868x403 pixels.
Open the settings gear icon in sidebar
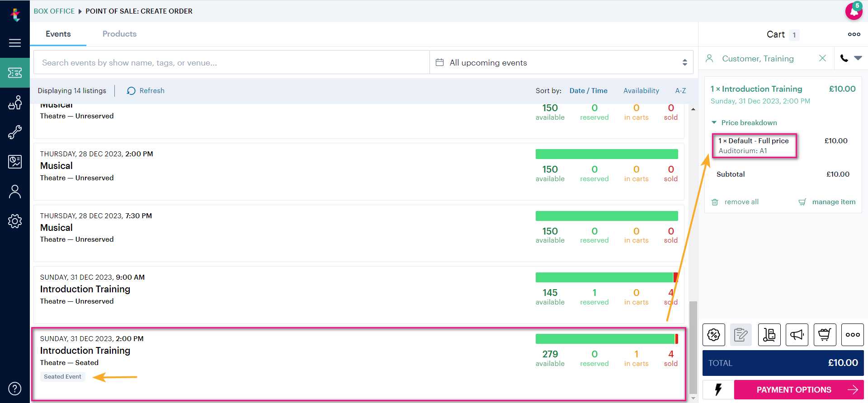click(x=15, y=221)
